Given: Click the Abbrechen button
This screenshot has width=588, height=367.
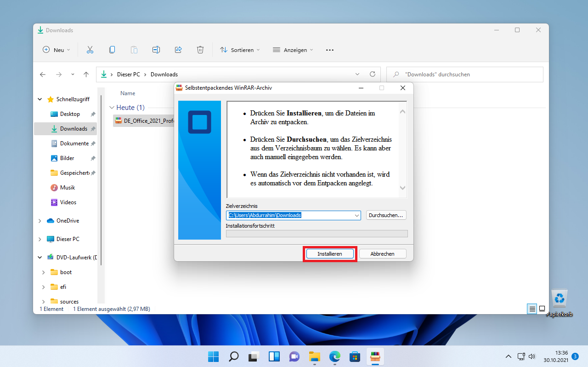Looking at the screenshot, I should 383,254.
